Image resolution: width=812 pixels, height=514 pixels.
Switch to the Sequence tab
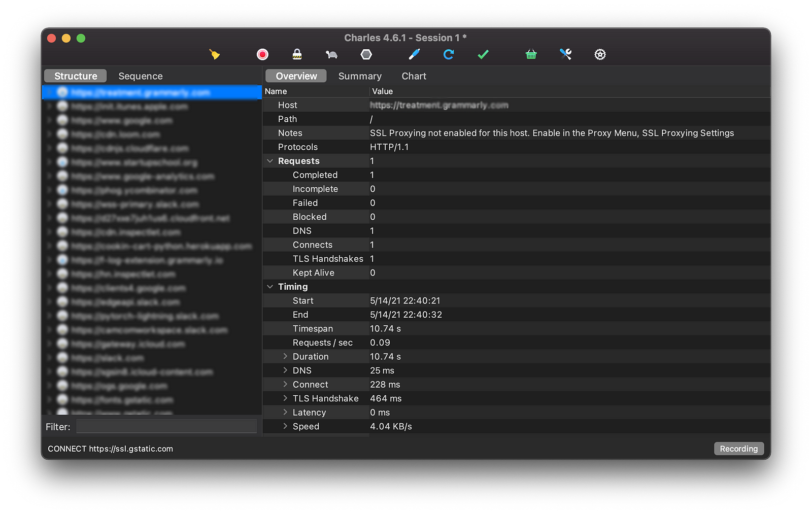coord(141,76)
